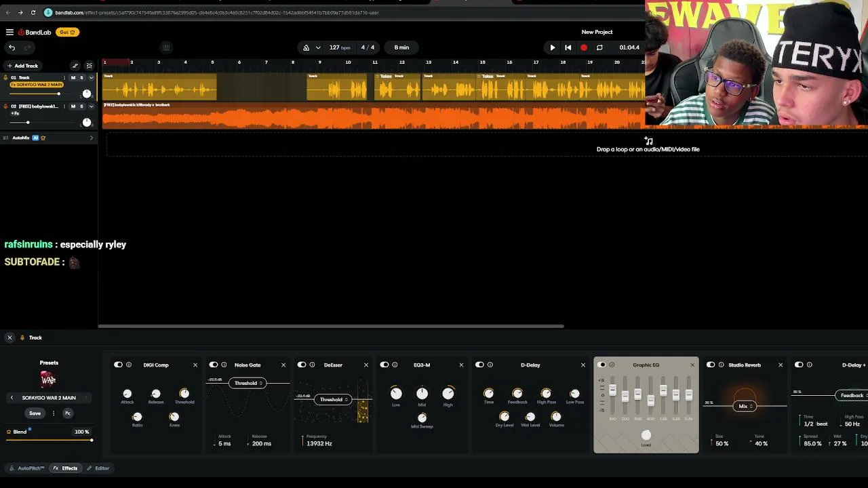868x488 pixels.
Task: Click the +Fx button on track 02
Action: point(16,113)
